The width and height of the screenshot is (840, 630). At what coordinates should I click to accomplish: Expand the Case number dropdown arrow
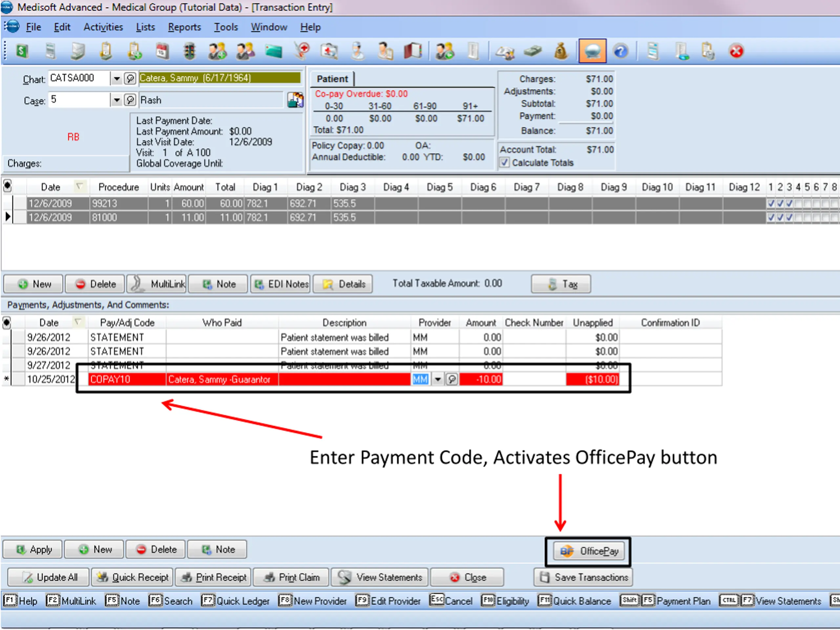(116, 100)
